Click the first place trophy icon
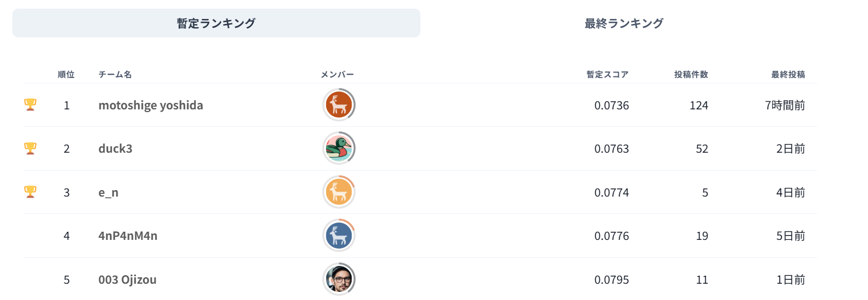This screenshot has height=300, width=868. (x=30, y=105)
